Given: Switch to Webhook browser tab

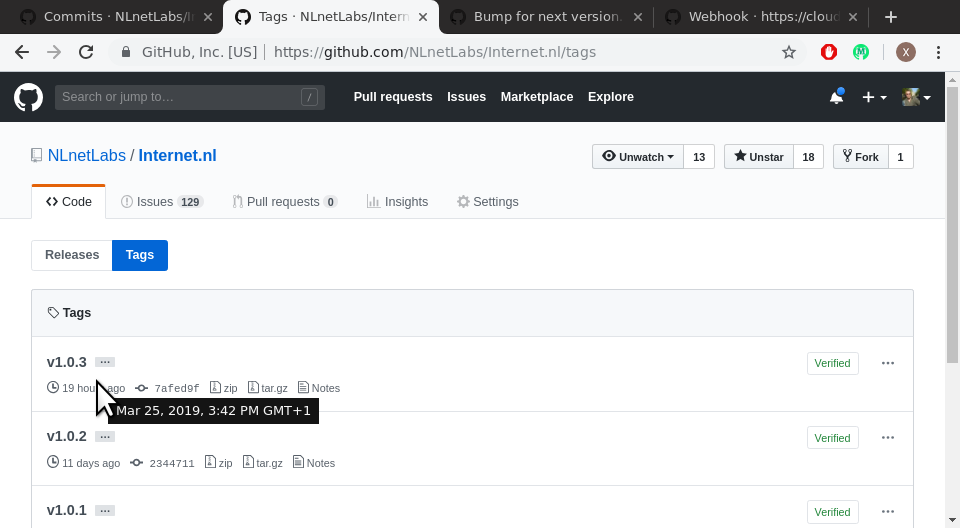Looking at the screenshot, I should (762, 17).
